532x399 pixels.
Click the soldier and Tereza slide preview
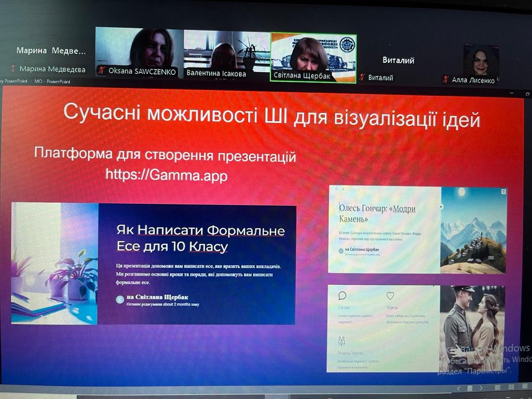click(x=416, y=328)
